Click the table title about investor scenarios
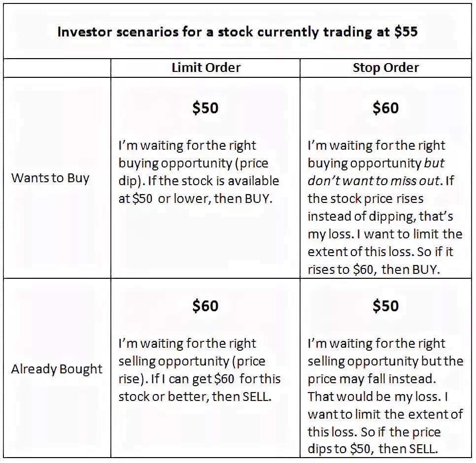Image resolution: width=476 pixels, height=463 pixels. [x=237, y=32]
